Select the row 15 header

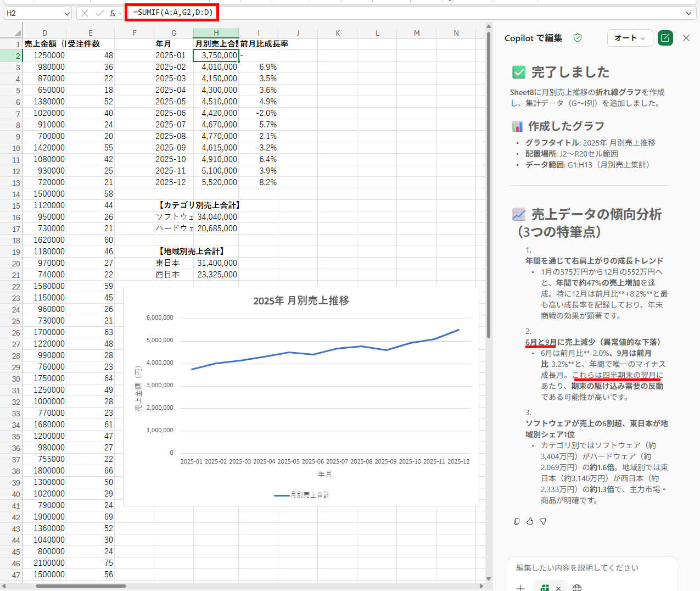pos(16,206)
